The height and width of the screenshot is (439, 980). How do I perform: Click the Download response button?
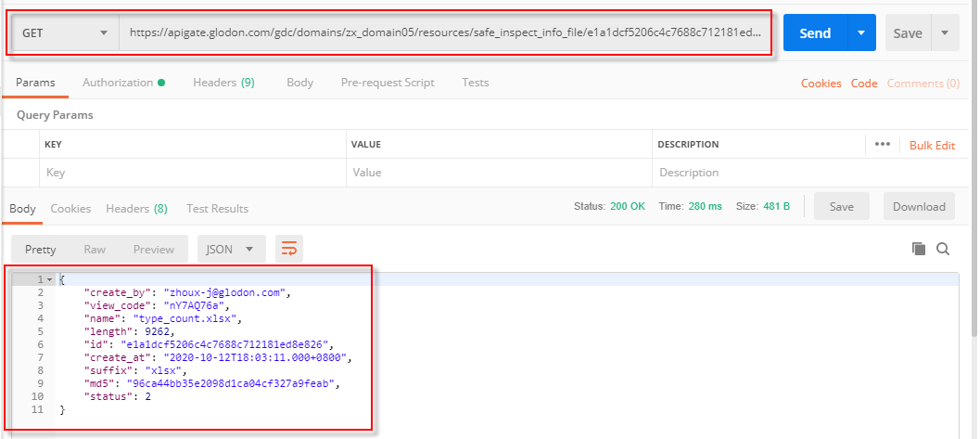[919, 207]
